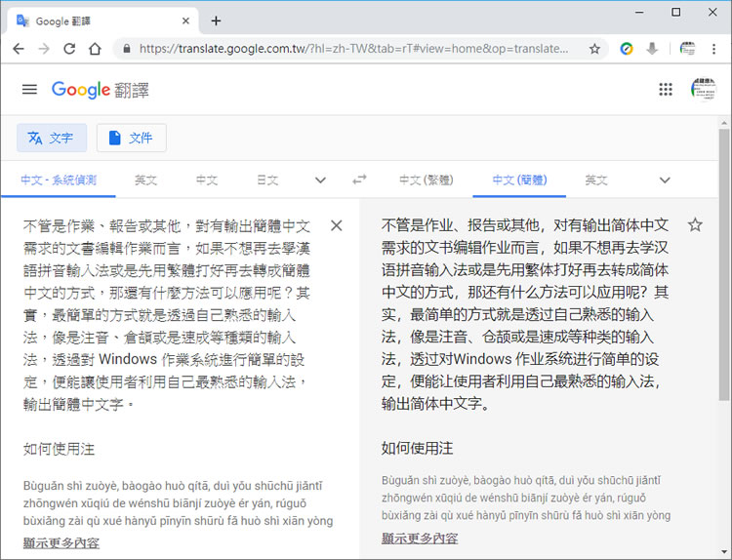
Task: Swap the source and target languages
Action: point(359,180)
